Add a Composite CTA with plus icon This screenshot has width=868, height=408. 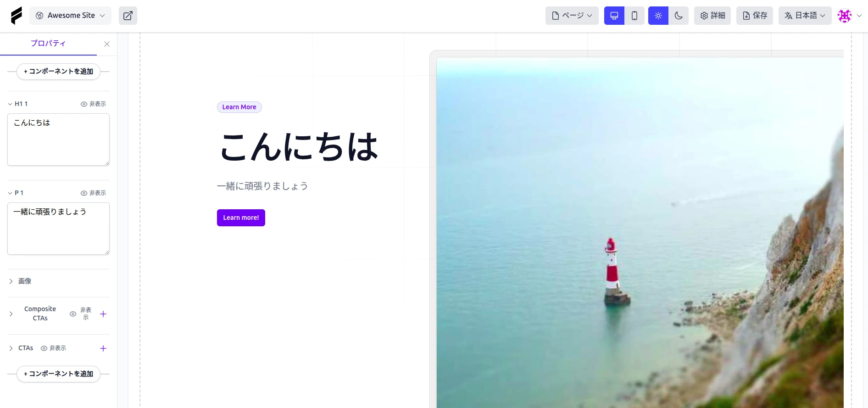click(x=103, y=314)
